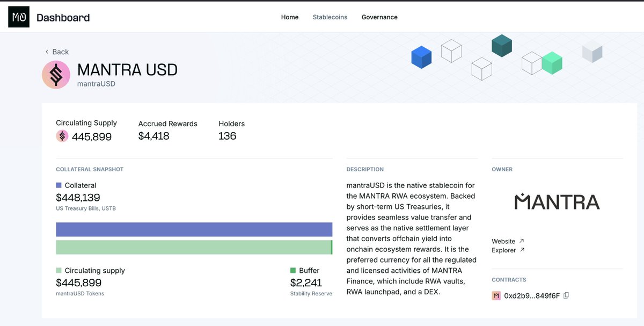Click the Dashboard title
Image resolution: width=644 pixels, height=326 pixels.
63,18
